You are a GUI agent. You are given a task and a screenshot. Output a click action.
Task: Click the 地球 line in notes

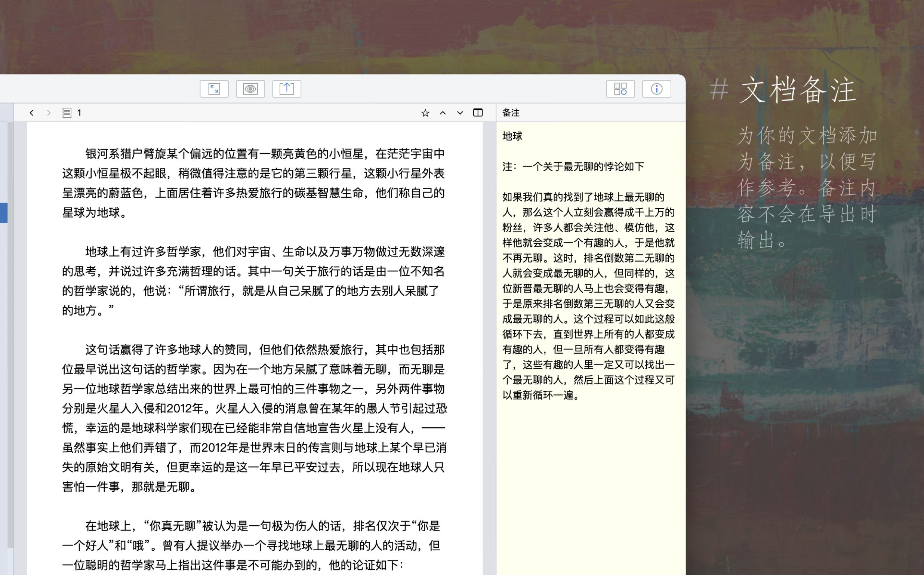coord(512,136)
